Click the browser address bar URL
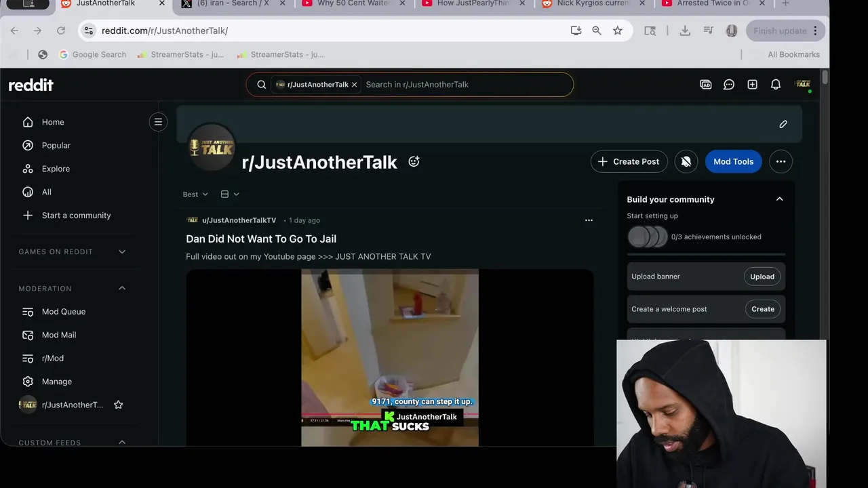The height and width of the screenshot is (488, 868). click(x=165, y=30)
